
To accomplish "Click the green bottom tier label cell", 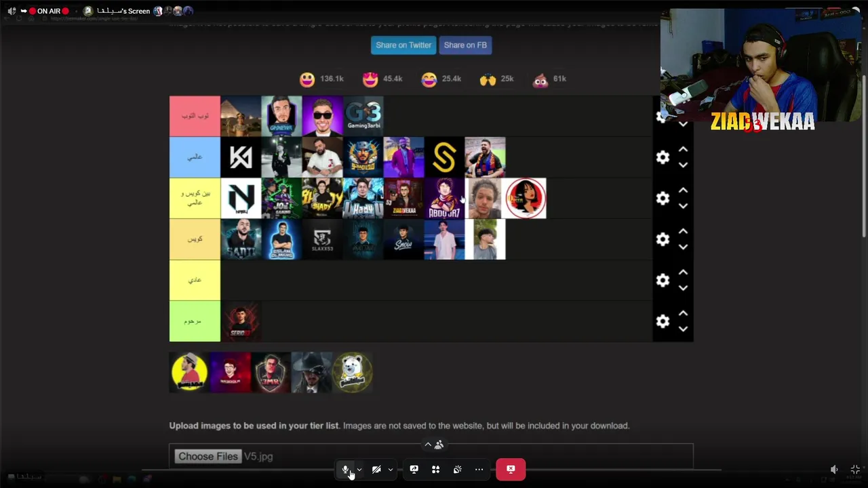I will pos(195,321).
